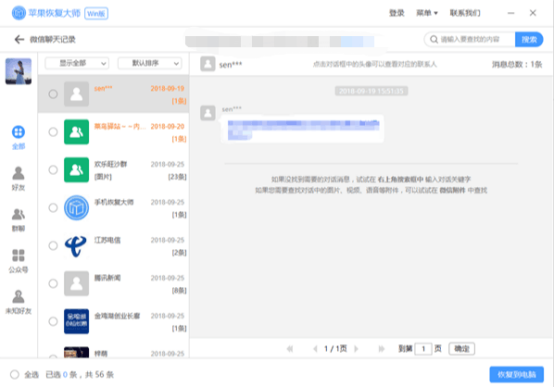Click green group avatar of 欢乐旺沙群

(76, 170)
